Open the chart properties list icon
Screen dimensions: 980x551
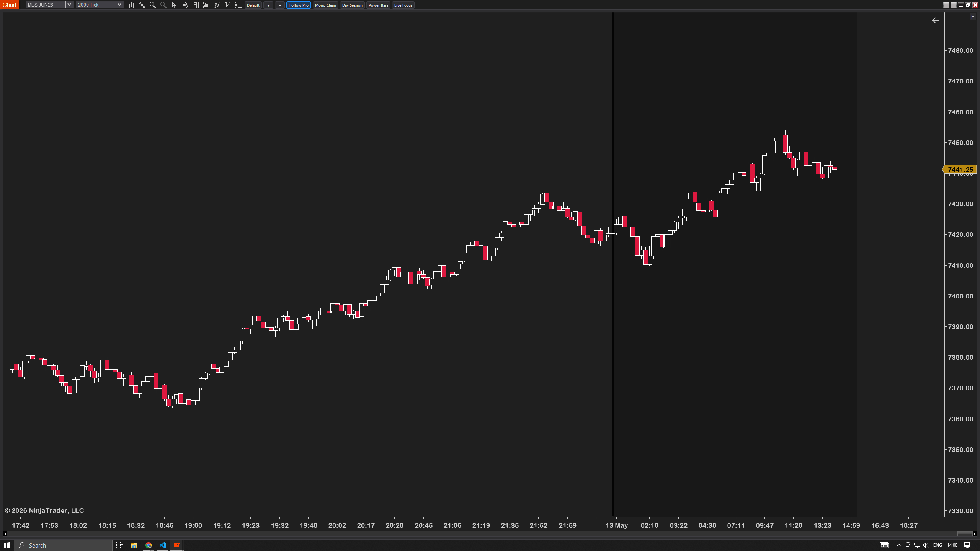(x=238, y=5)
